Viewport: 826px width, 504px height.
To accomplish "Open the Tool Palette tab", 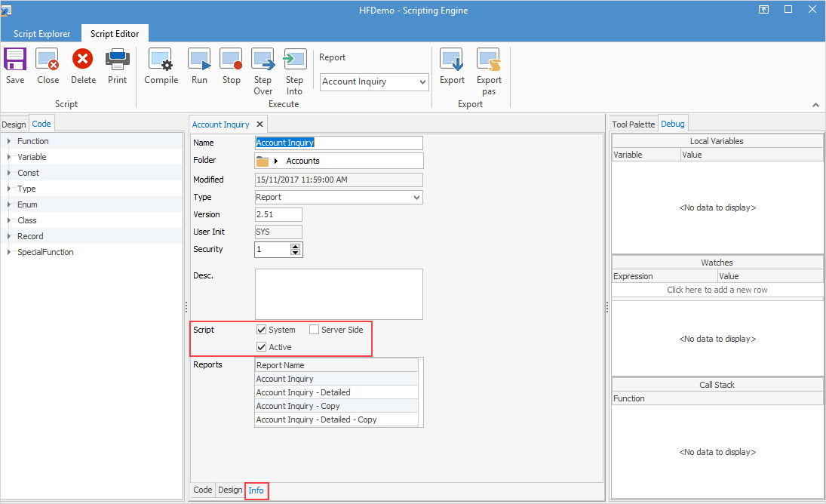I will (x=634, y=124).
